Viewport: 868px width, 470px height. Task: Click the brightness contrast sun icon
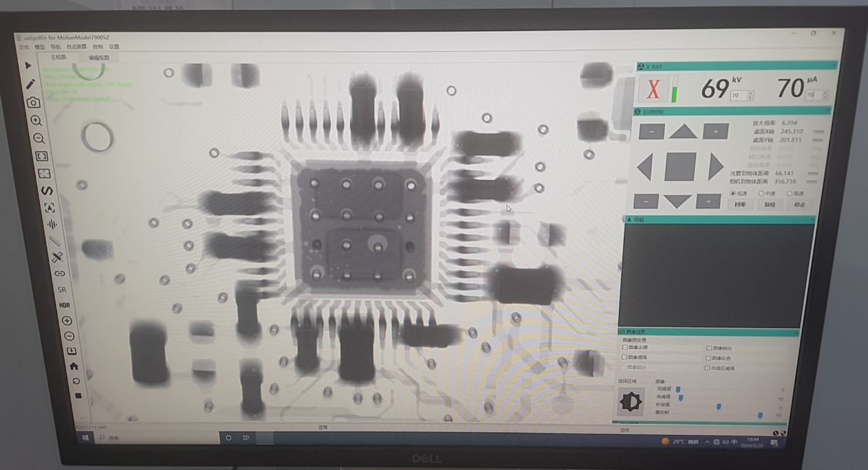630,401
